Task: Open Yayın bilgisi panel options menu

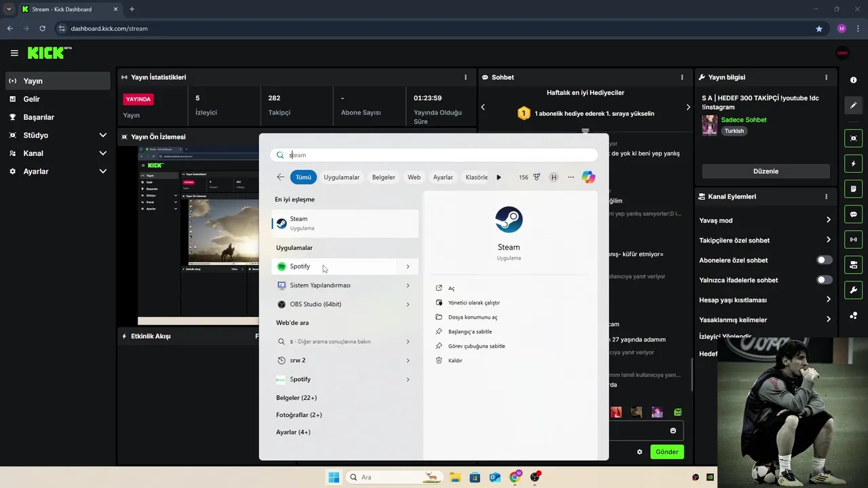Action: [826, 77]
